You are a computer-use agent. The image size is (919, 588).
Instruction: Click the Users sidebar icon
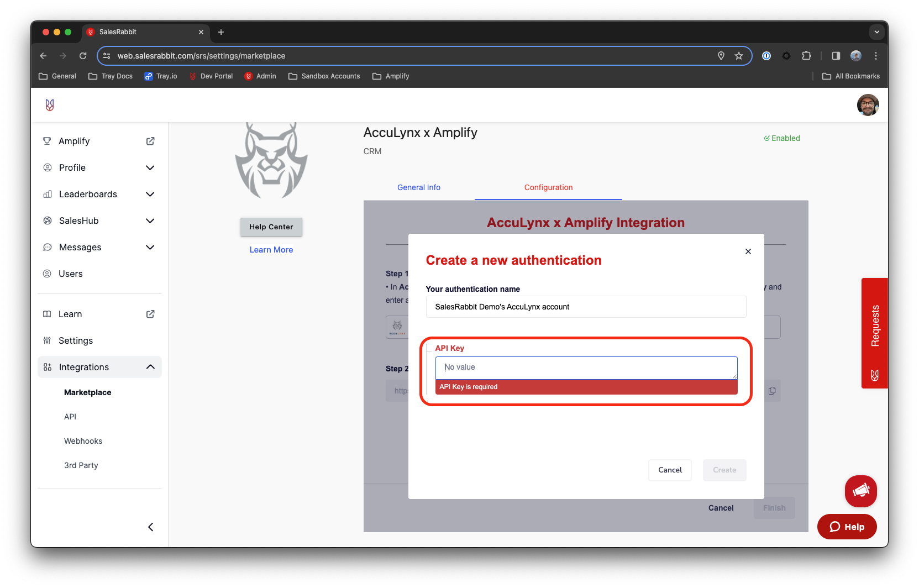click(x=48, y=274)
